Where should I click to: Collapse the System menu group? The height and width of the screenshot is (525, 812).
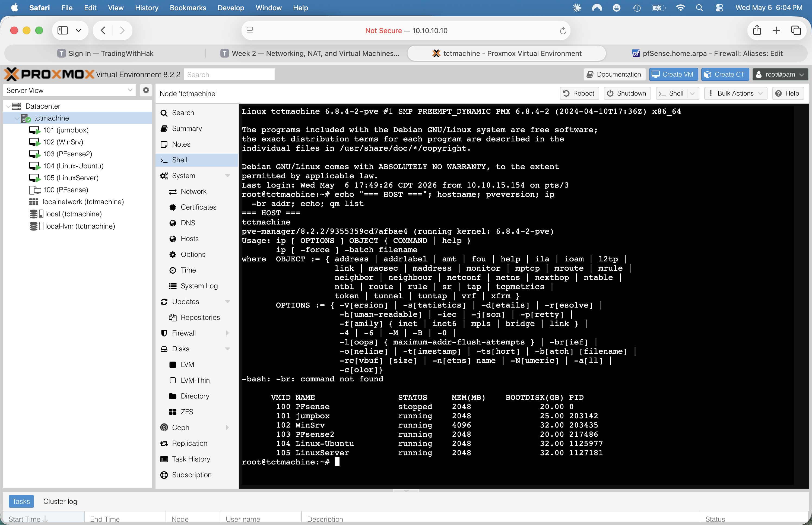[x=228, y=176]
